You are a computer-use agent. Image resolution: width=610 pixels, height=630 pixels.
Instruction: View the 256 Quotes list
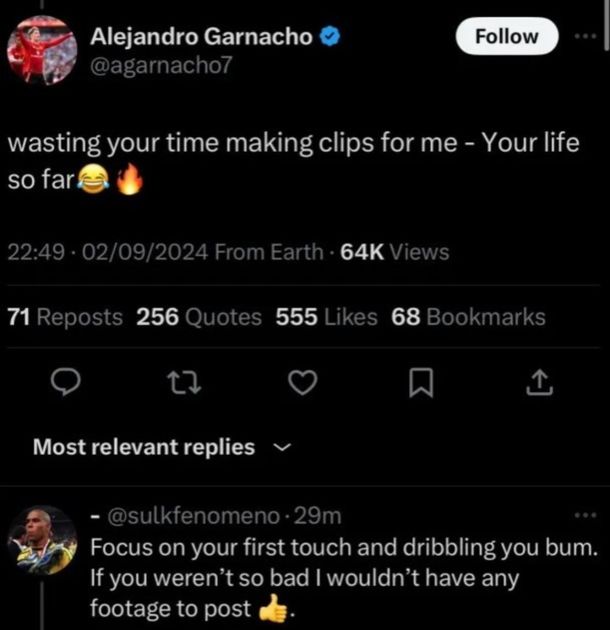[199, 317]
